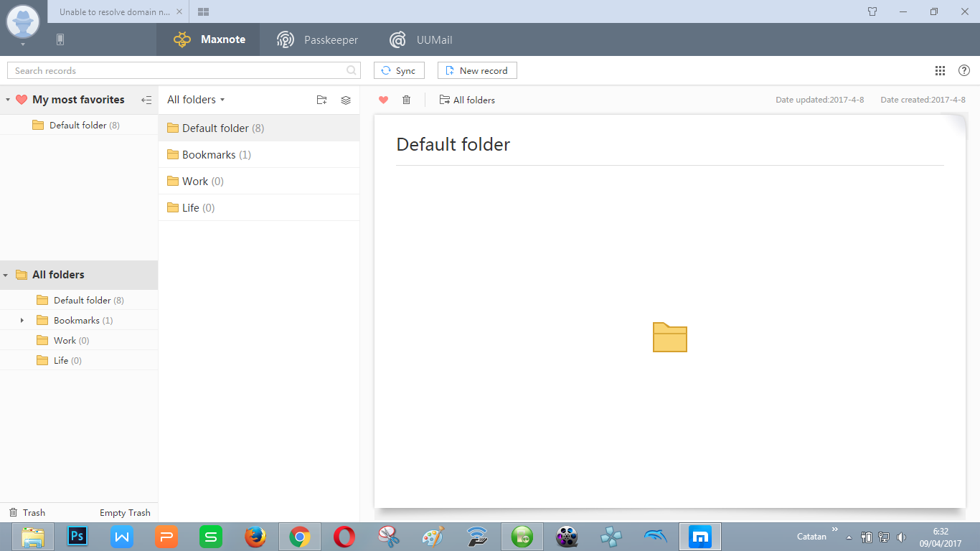Open the apps grid icon next to help
Image resolution: width=980 pixels, height=551 pixels.
pyautogui.click(x=940, y=70)
